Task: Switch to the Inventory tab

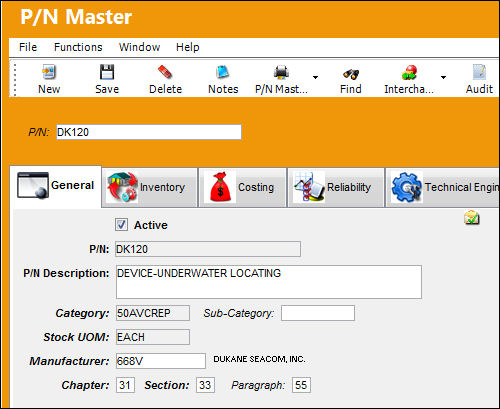Action: pyautogui.click(x=150, y=187)
